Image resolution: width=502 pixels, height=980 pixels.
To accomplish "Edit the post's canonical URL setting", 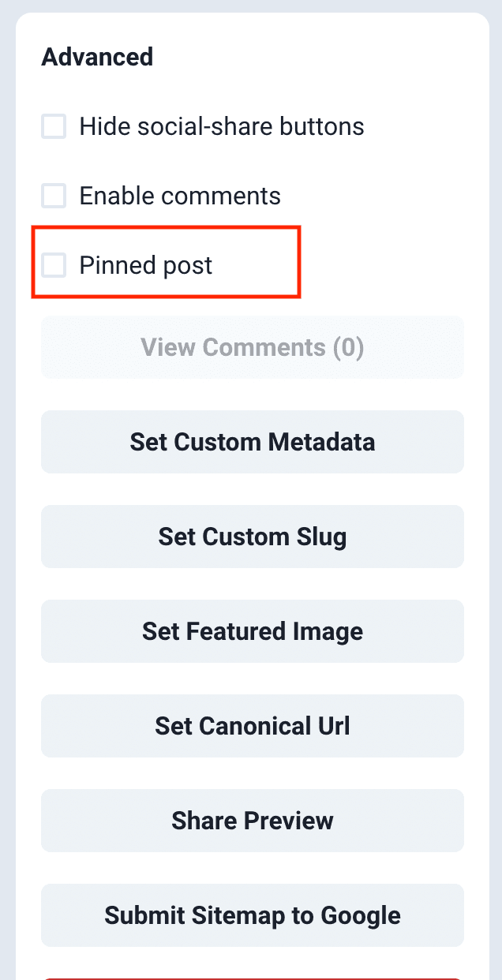I will pos(253,726).
